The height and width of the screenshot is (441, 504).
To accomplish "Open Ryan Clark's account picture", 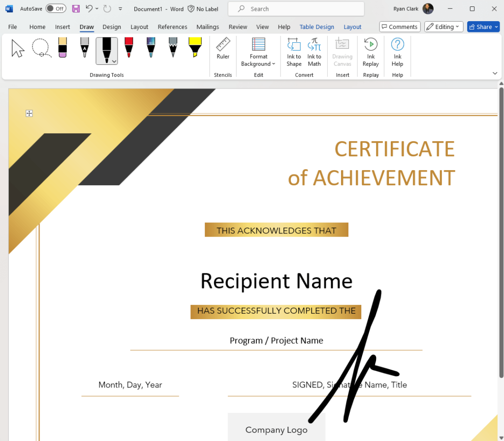I will pyautogui.click(x=428, y=9).
